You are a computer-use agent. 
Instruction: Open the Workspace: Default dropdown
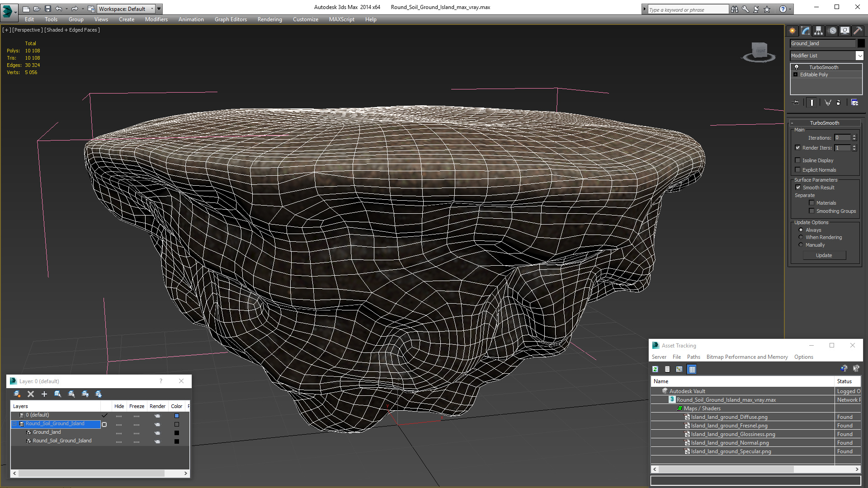pyautogui.click(x=127, y=9)
